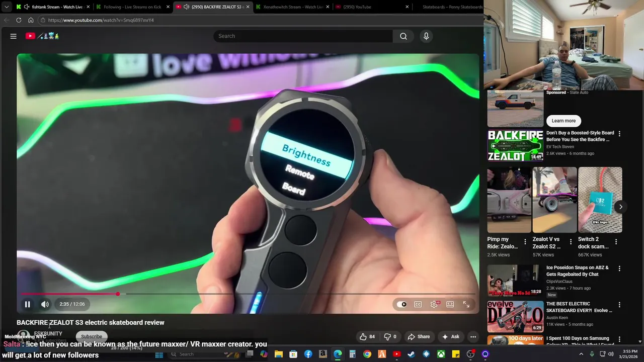Open menu for Ice Poseidon Snaps video
The height and width of the screenshot is (362, 644).
pyautogui.click(x=619, y=268)
